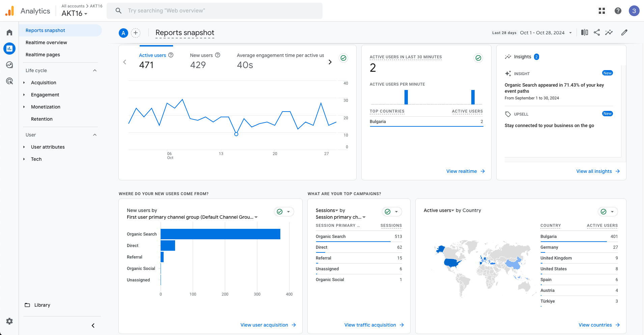This screenshot has height=335, width=644.
Task: Click the Direct sessions row
Action: [359, 247]
